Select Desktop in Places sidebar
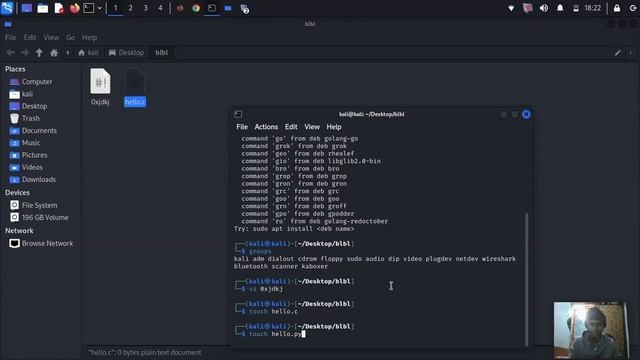The height and width of the screenshot is (360, 640). click(34, 106)
